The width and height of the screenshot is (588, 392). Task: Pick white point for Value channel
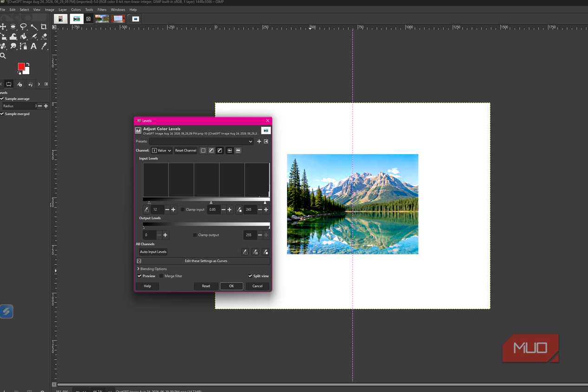pyautogui.click(x=239, y=209)
